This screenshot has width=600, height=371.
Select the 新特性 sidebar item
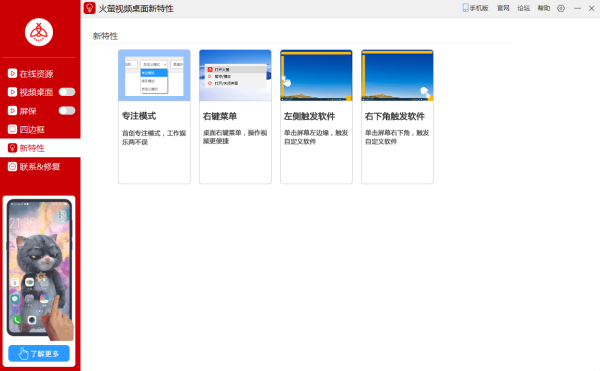[40, 148]
